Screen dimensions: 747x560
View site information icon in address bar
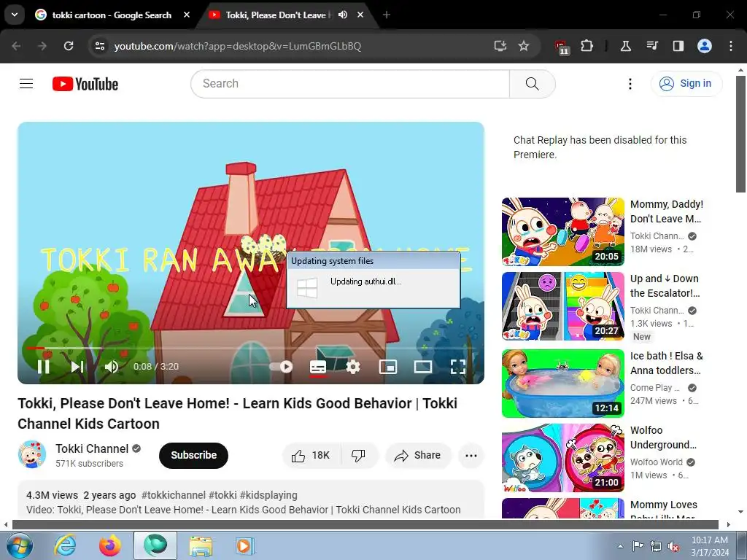(x=99, y=46)
